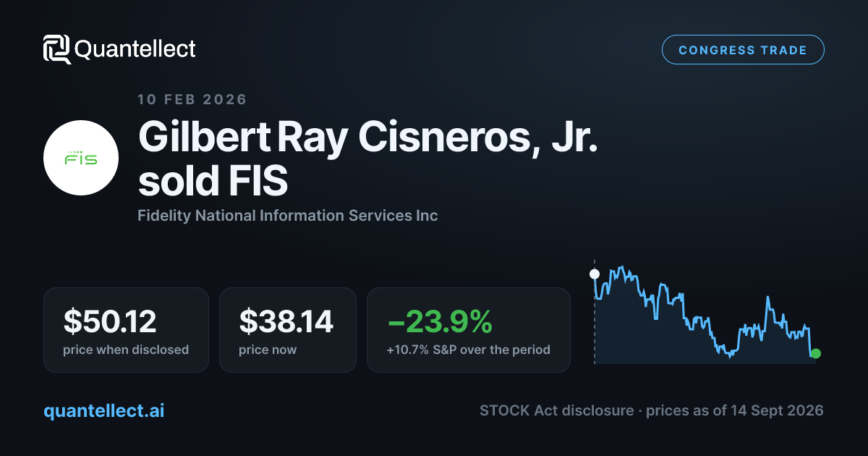Click the Quantellect brand name text
Image resolution: width=868 pixels, height=456 pixels.
pyautogui.click(x=135, y=49)
